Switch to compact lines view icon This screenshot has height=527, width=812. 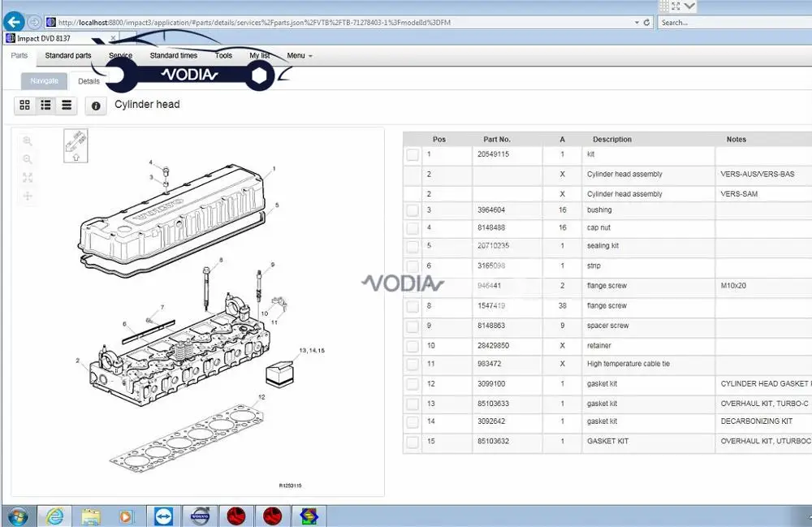pyautogui.click(x=67, y=105)
